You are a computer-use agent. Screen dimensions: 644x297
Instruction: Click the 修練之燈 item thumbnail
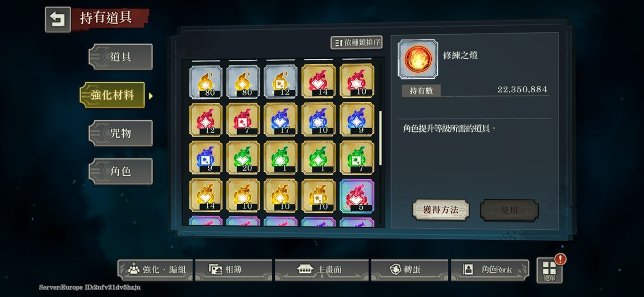418,59
